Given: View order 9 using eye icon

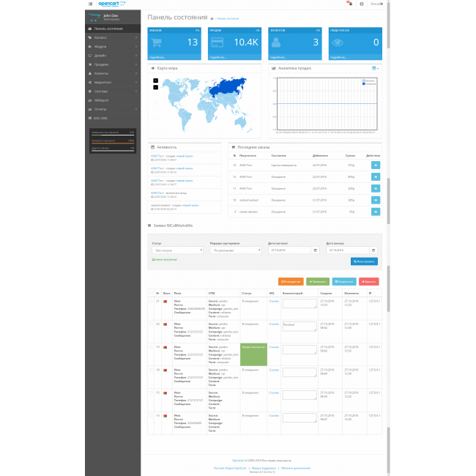Looking at the screenshot, I should click(376, 211).
